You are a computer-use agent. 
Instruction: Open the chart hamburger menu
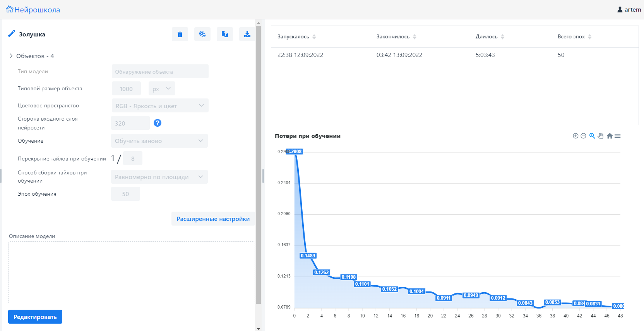pos(618,136)
